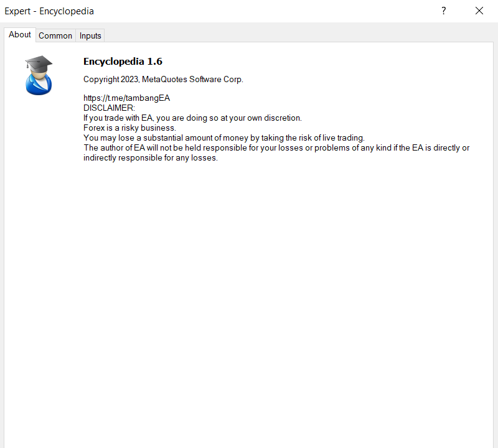Click the expert advisor graduate icon
The image size is (498, 448).
click(39, 75)
